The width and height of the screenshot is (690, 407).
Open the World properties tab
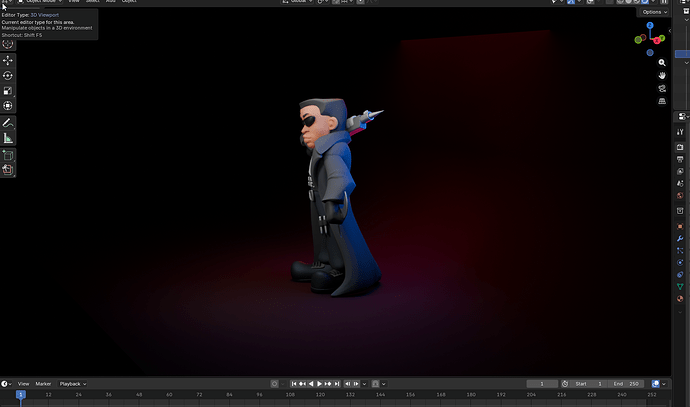coord(680,195)
